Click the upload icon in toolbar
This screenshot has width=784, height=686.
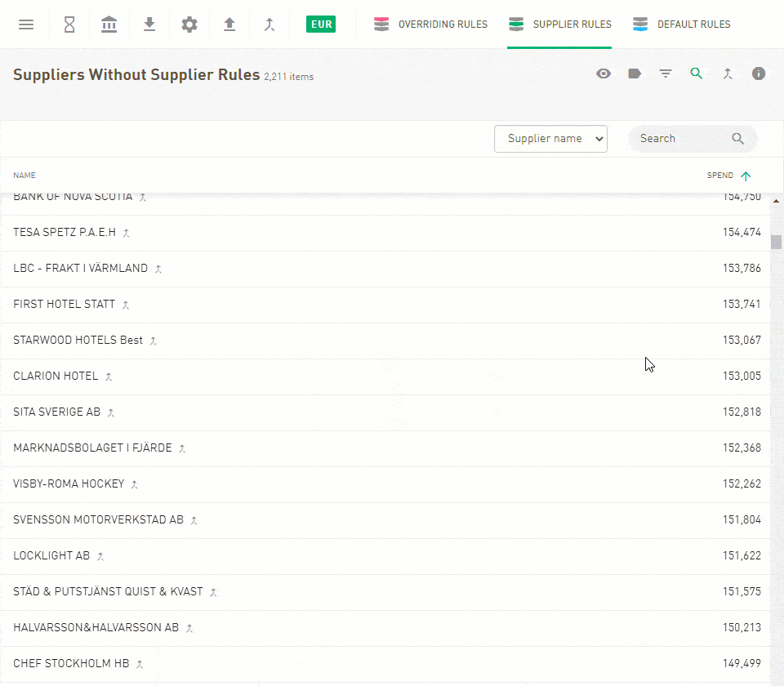[229, 24]
